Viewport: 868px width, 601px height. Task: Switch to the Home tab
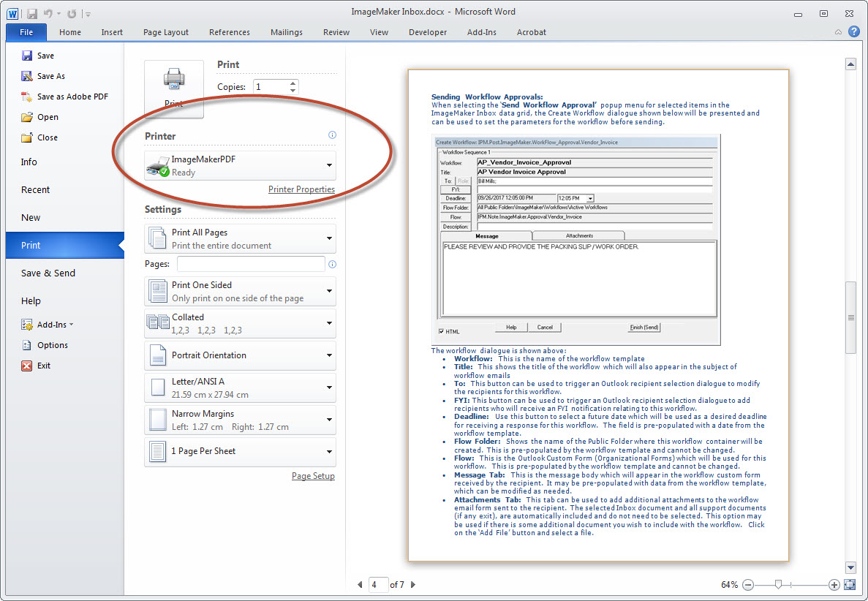click(x=69, y=32)
